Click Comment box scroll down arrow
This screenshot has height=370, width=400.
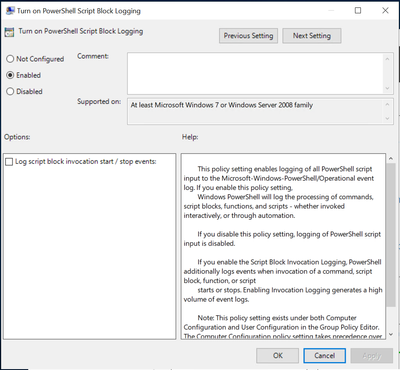[387, 88]
